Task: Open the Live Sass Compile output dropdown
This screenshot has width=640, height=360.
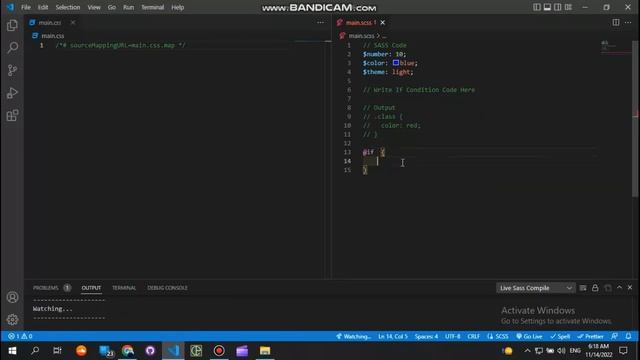Action: point(536,288)
